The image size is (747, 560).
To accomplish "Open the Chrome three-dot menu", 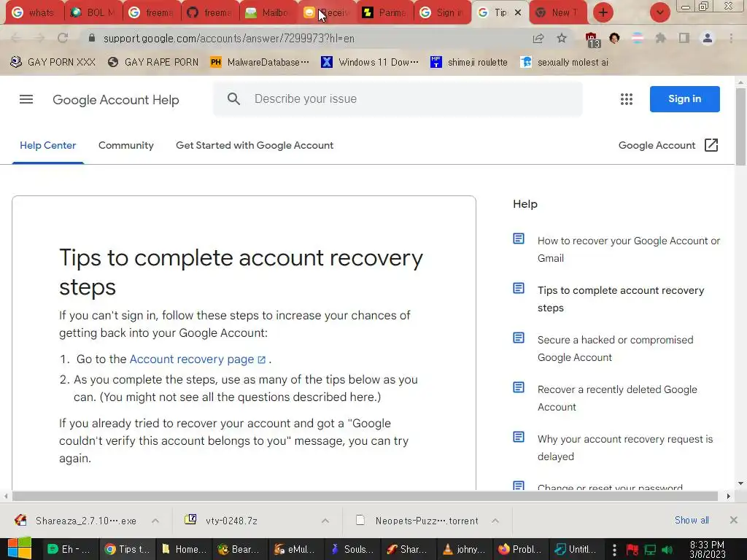I will pyautogui.click(x=731, y=38).
